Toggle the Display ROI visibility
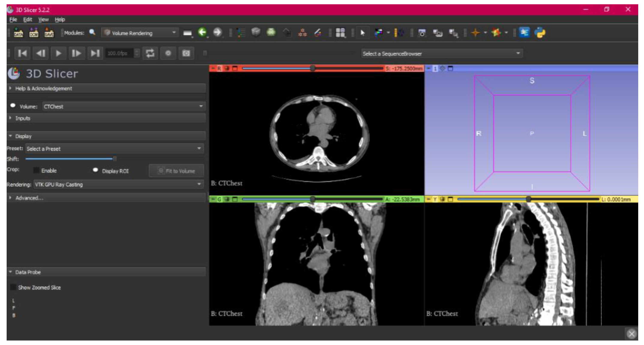The height and width of the screenshot is (345, 644). point(95,170)
